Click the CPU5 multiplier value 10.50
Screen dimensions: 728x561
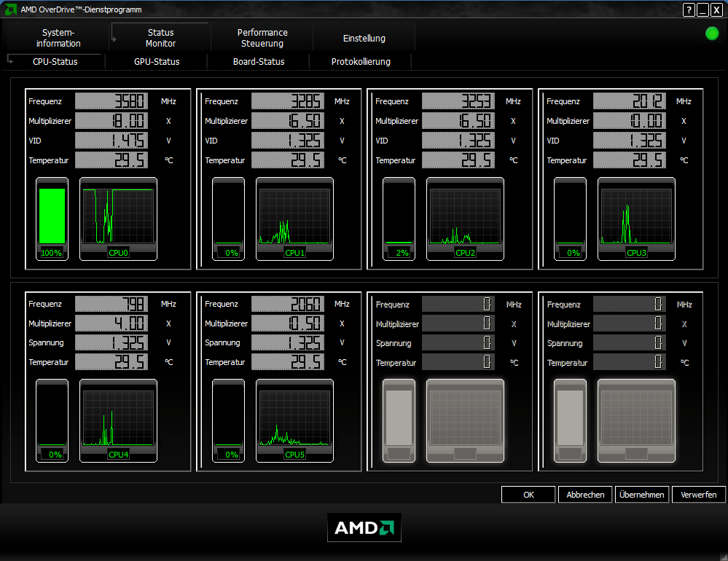tap(288, 323)
